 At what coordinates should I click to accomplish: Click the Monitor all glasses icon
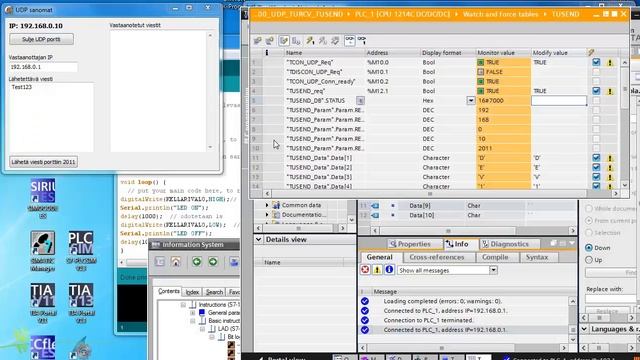click(x=350, y=40)
